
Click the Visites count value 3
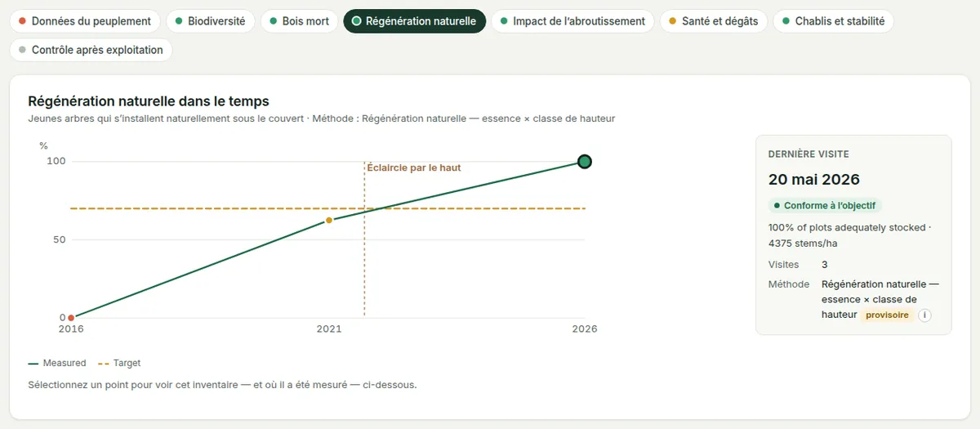pyautogui.click(x=825, y=265)
